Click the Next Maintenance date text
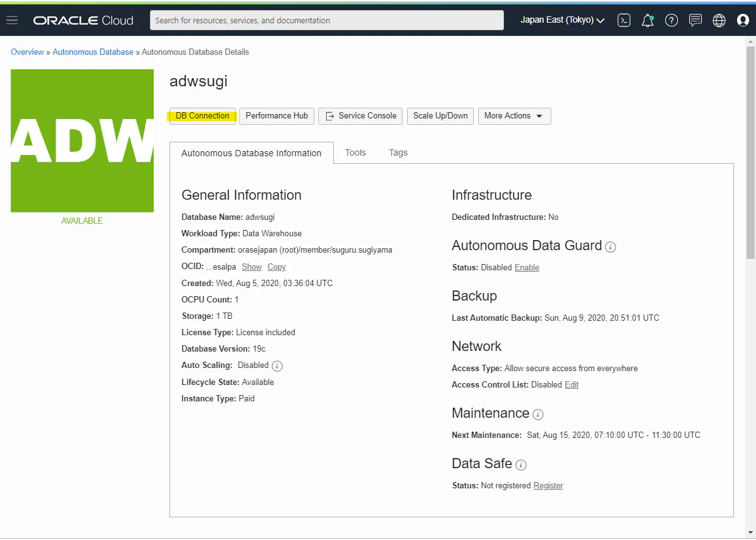Viewport: 756px width, 540px height. click(614, 435)
